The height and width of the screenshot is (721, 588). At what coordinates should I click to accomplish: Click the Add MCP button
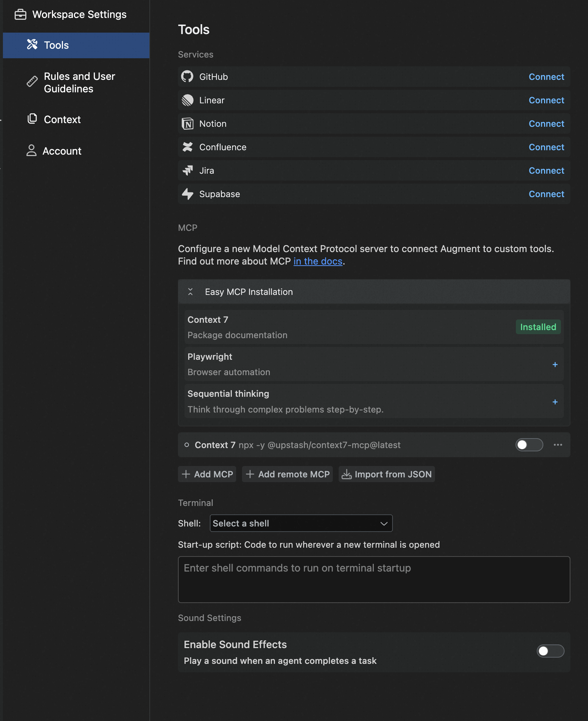click(207, 474)
